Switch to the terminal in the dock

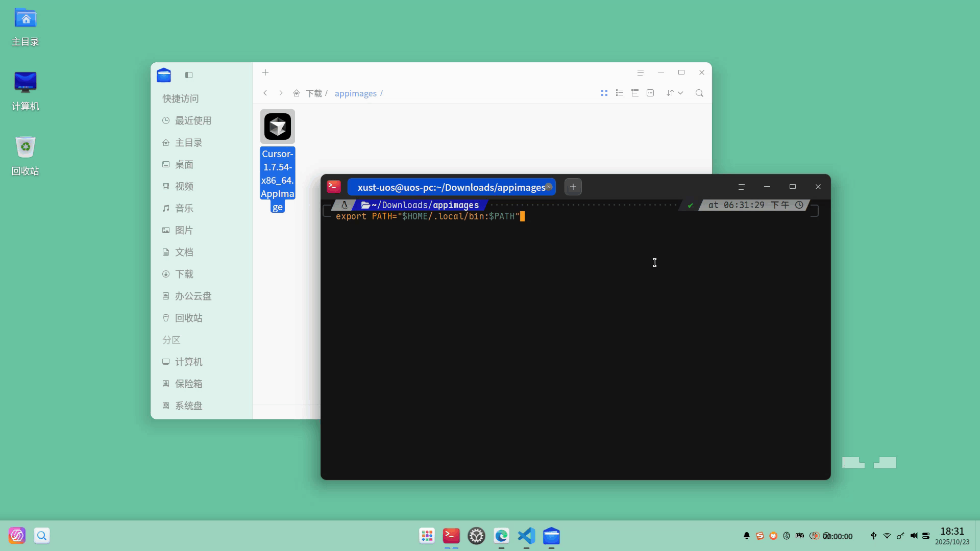click(x=451, y=536)
